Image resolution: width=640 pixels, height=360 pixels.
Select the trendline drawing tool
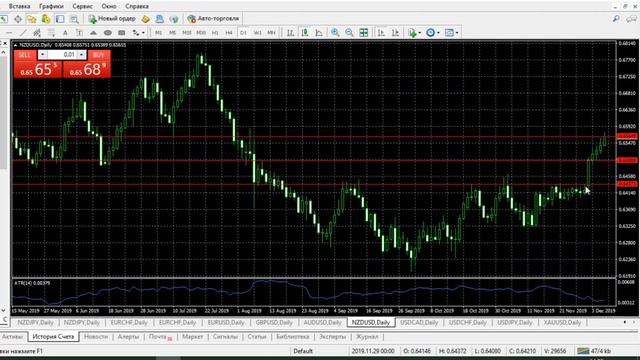coord(23,33)
